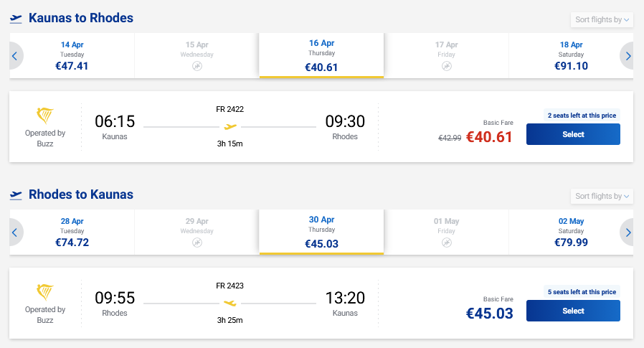Screen dimensions: 644x348
Task: Select the 09:55 Rhodes to Kaunas flight
Action: point(572,311)
